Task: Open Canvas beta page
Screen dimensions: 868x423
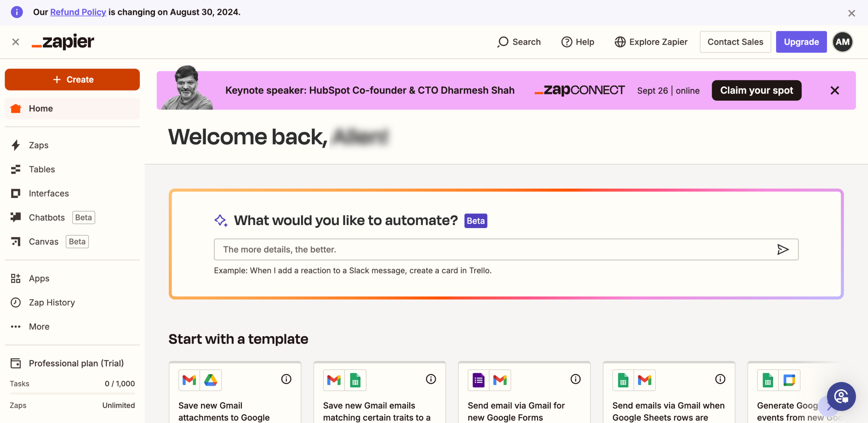Action: tap(43, 241)
